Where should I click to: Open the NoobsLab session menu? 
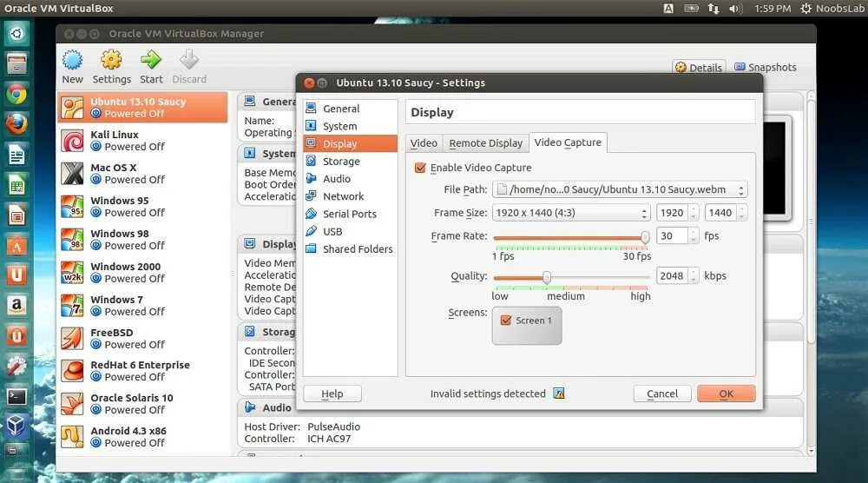[x=832, y=9]
